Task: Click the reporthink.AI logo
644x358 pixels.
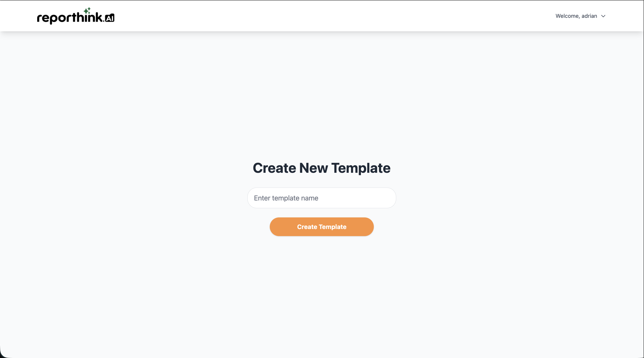Action: coord(75,17)
